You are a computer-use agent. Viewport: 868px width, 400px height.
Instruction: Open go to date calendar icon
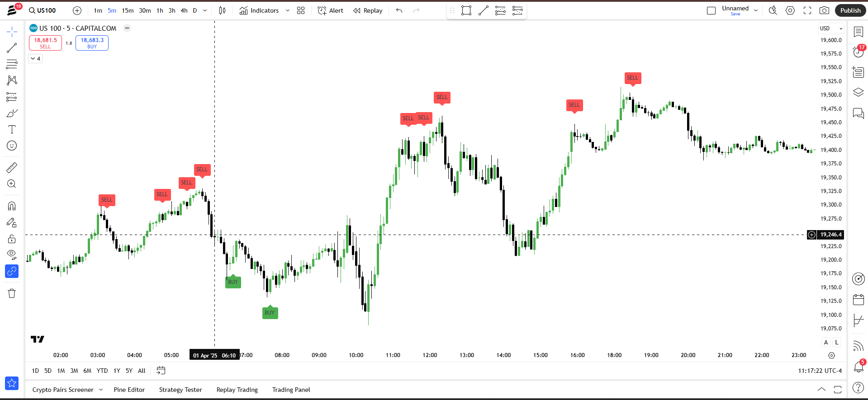coord(161,371)
